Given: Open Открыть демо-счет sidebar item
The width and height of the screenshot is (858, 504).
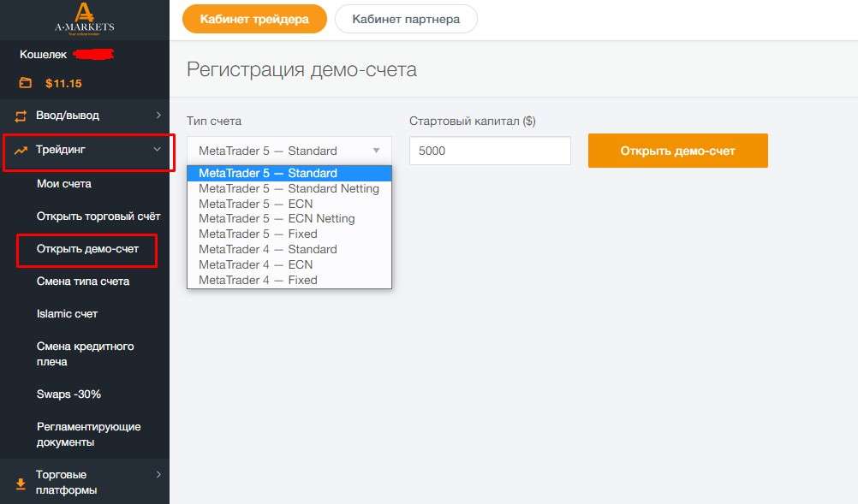Looking at the screenshot, I should click(87, 249).
